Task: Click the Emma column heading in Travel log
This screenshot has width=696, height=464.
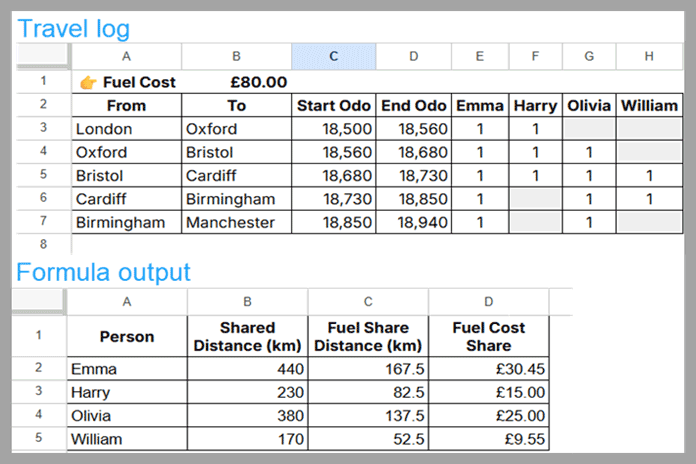Action: (480, 106)
